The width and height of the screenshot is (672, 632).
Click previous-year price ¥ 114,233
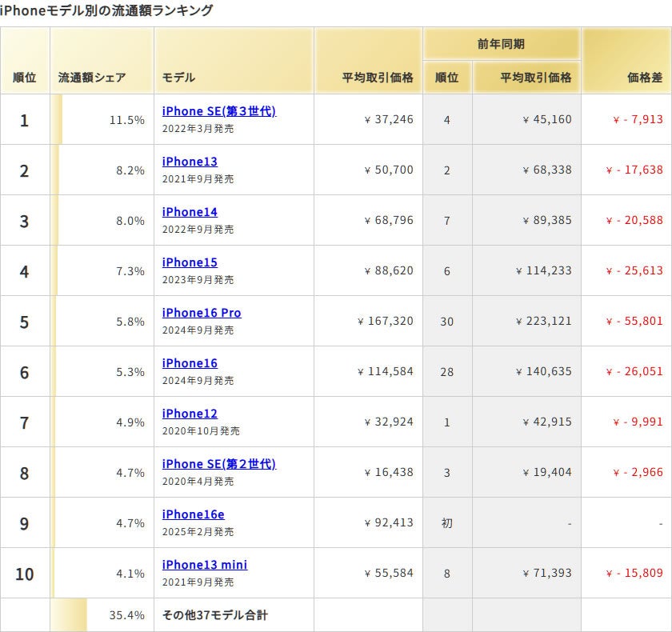(x=543, y=270)
